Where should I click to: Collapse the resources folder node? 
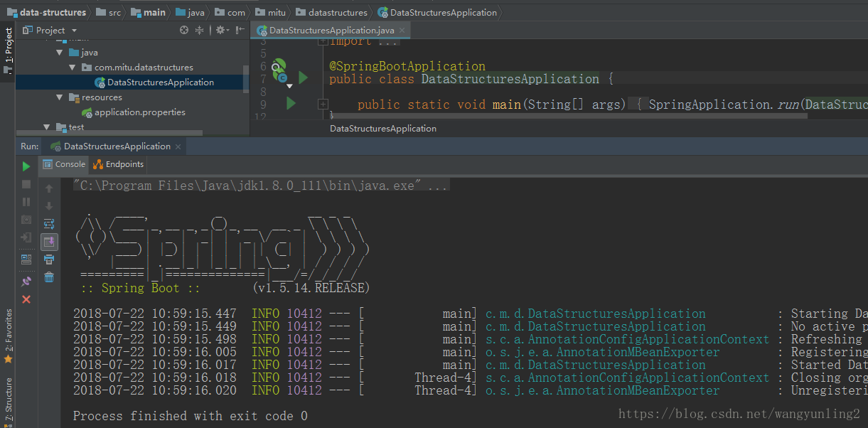coord(60,97)
